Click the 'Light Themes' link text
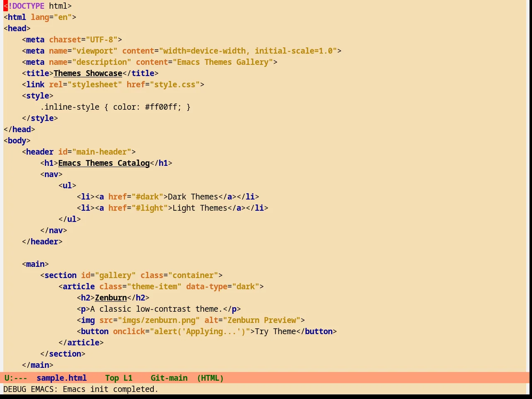The image size is (532, 399). [x=200, y=208]
